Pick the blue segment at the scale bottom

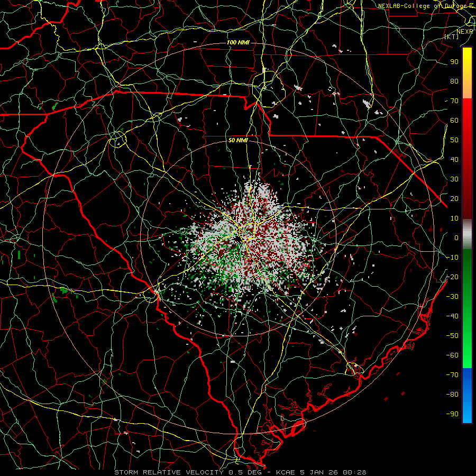(x=467, y=396)
